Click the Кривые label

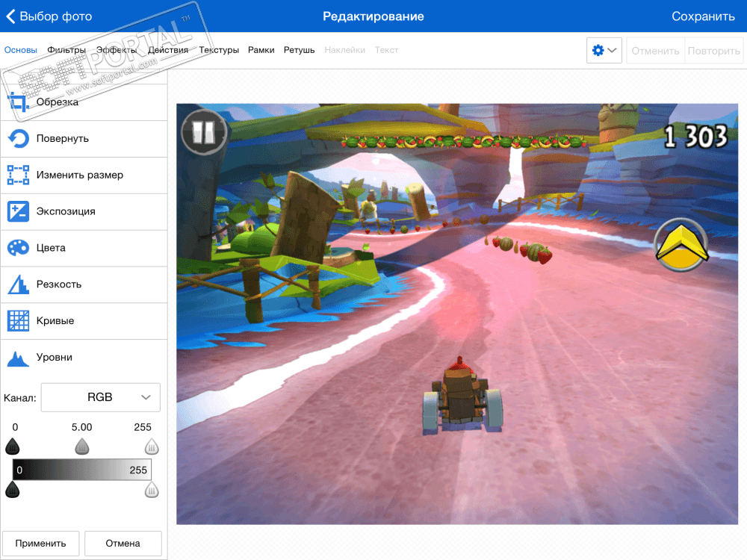point(55,320)
